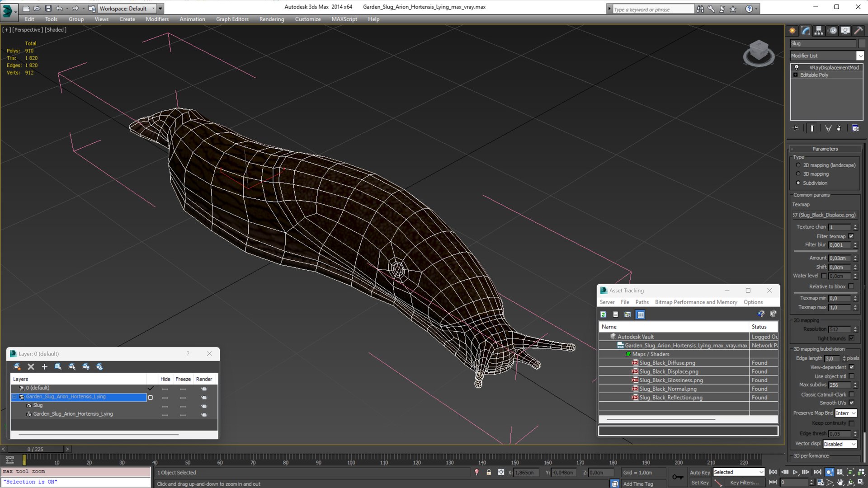Toggle the Smooth UVs checkbox
This screenshot has width=868, height=488.
pyautogui.click(x=851, y=403)
